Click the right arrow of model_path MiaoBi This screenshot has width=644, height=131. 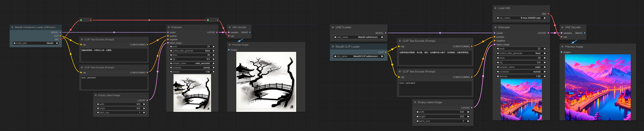pyautogui.click(x=57, y=43)
